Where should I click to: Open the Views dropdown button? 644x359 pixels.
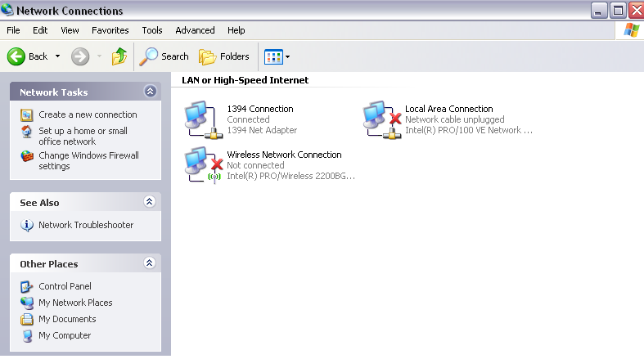[277, 56]
